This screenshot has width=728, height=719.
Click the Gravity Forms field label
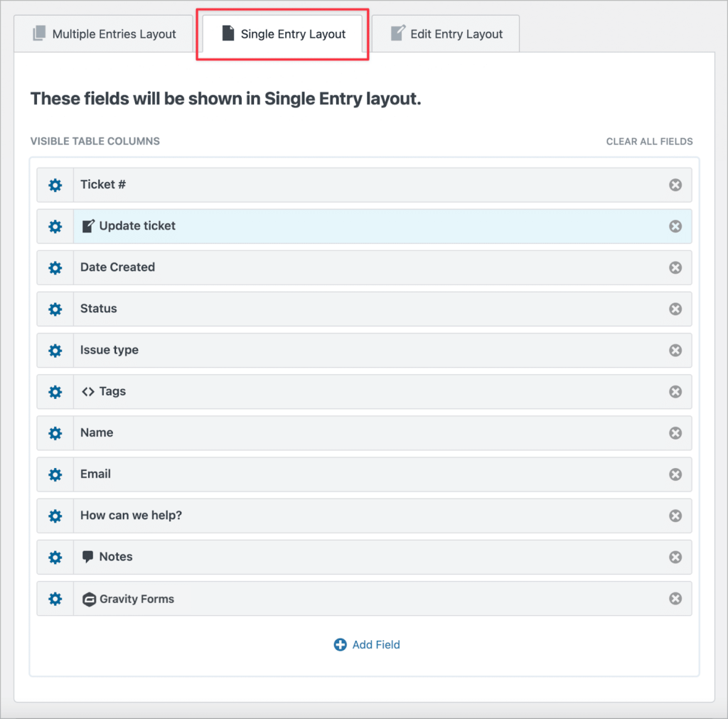[136, 599]
